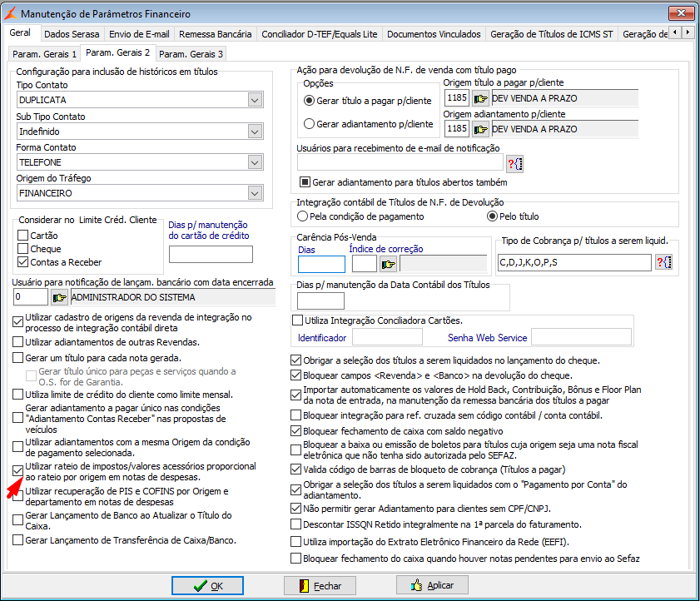Switch to the Envio de E-mail tab
Screen dimensions: 700x601
[x=139, y=34]
